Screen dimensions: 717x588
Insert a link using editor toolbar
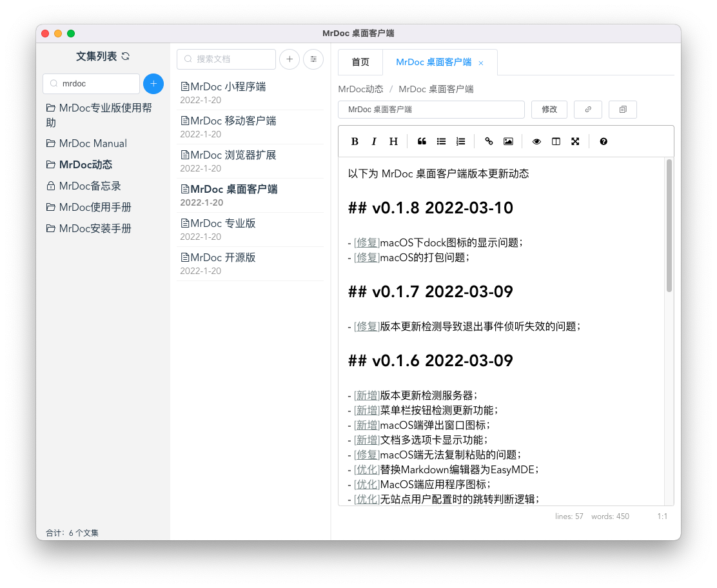click(489, 141)
